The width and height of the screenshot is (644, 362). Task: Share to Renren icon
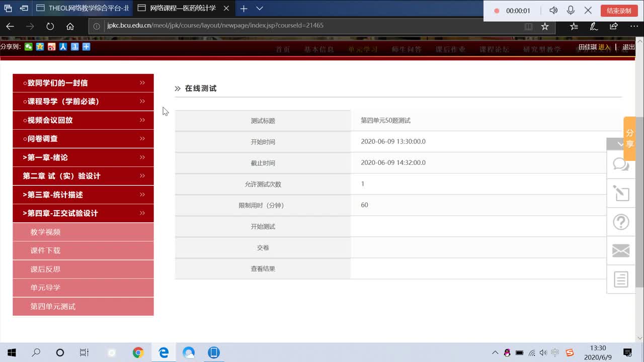(x=63, y=47)
